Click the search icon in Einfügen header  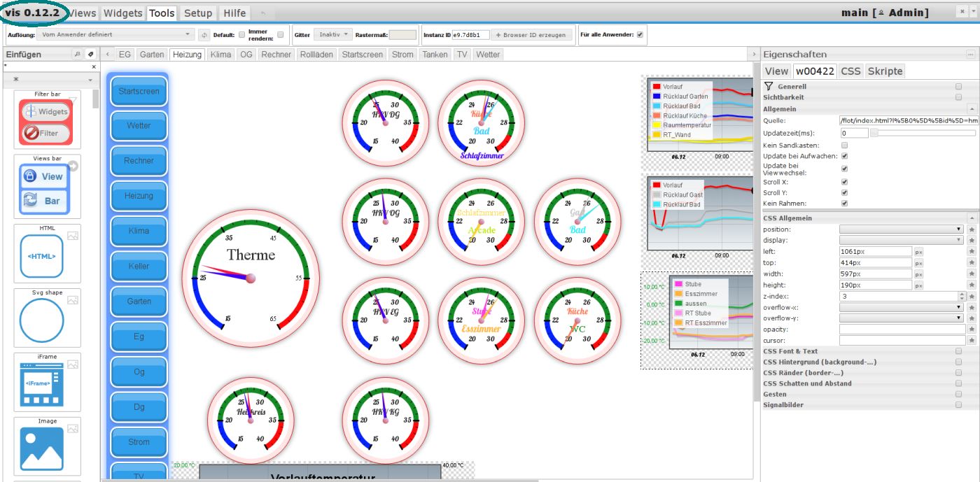[78, 55]
